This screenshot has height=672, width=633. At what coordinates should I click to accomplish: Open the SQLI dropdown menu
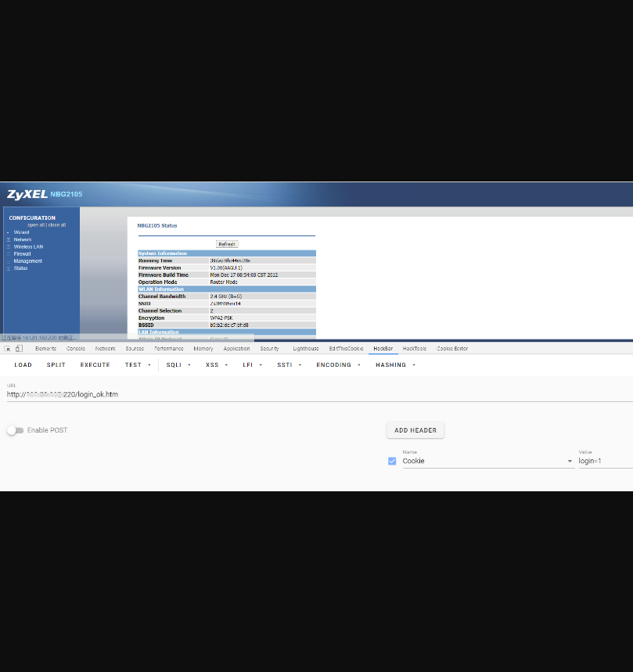click(x=178, y=365)
